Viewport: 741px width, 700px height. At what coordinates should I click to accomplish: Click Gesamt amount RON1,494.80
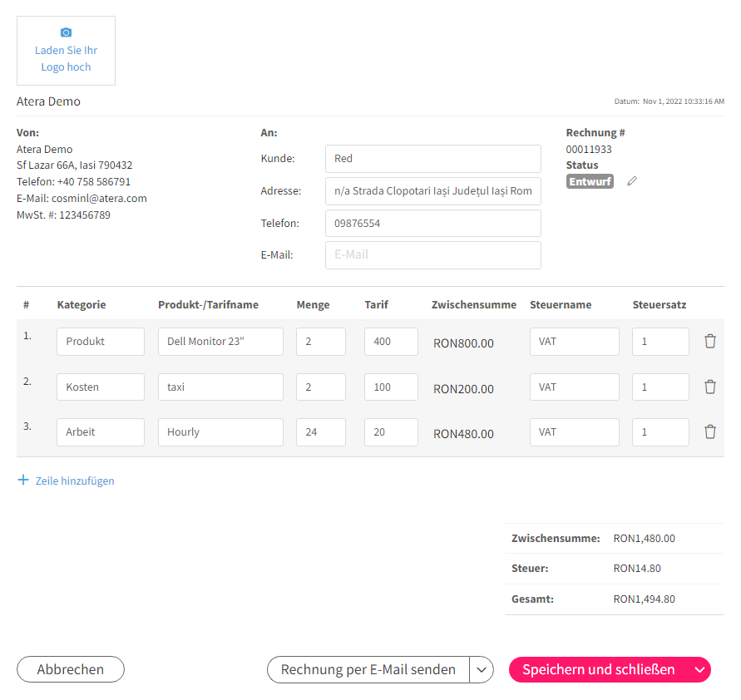645,599
